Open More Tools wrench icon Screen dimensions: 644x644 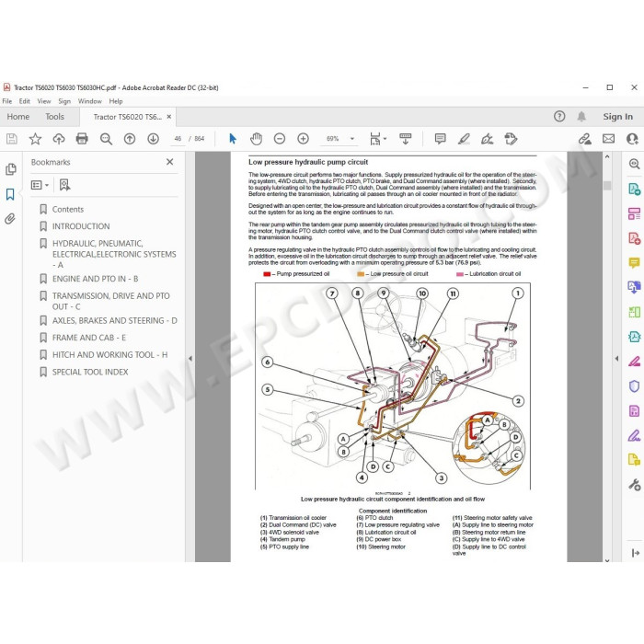[634, 485]
